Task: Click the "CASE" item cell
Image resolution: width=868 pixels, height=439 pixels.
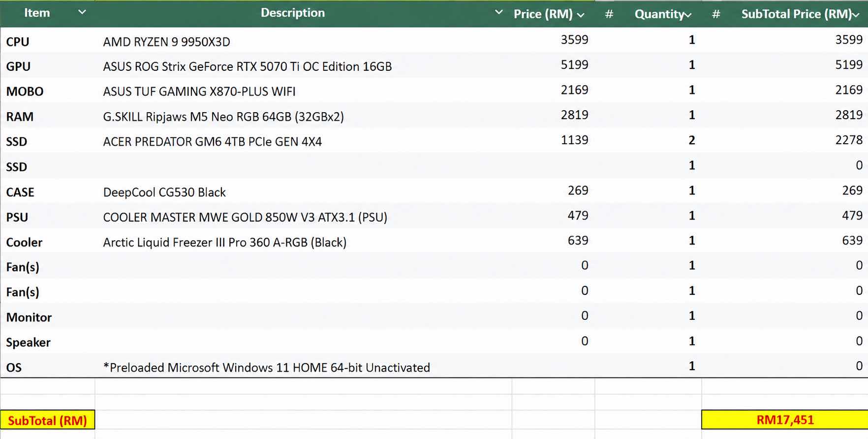Action: tap(20, 192)
